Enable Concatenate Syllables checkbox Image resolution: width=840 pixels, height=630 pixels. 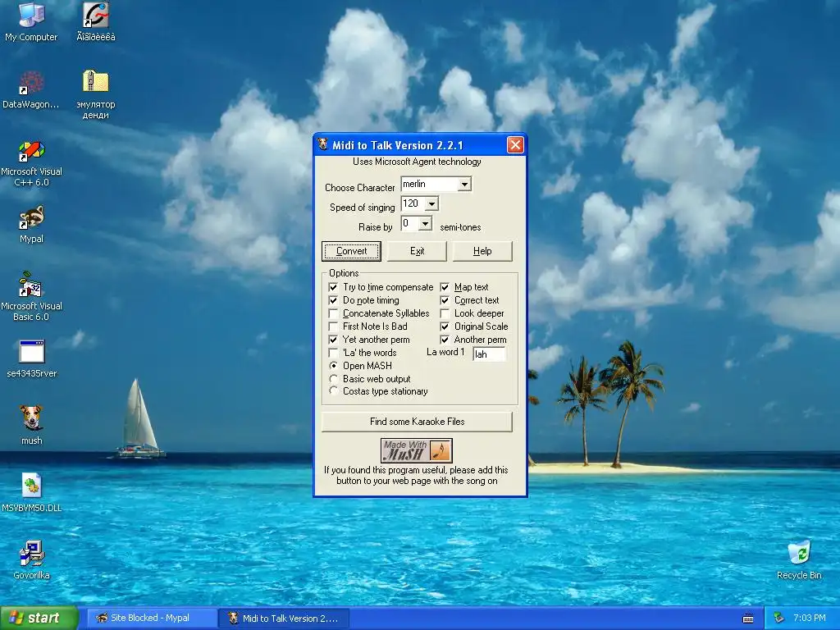333,313
